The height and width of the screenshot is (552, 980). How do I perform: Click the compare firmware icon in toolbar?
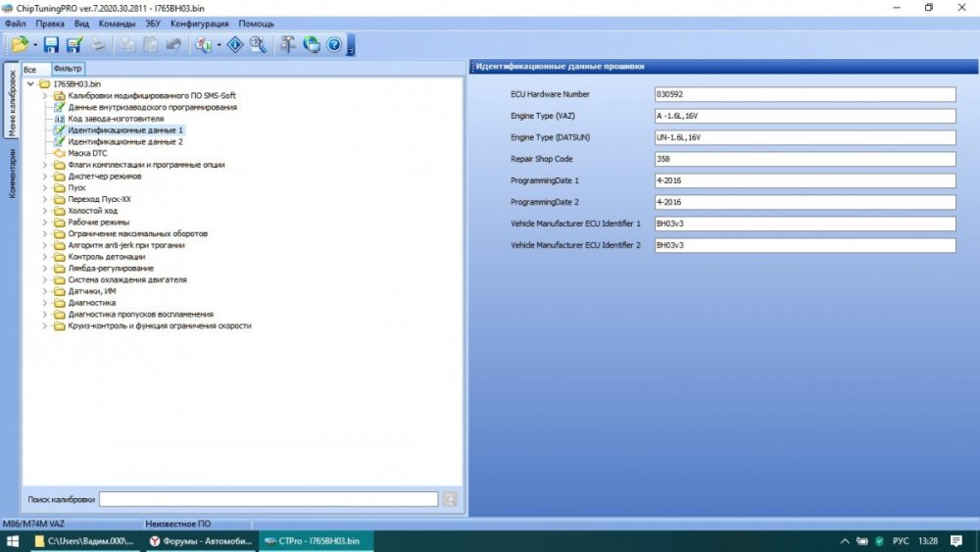pyautogui.click(x=203, y=44)
